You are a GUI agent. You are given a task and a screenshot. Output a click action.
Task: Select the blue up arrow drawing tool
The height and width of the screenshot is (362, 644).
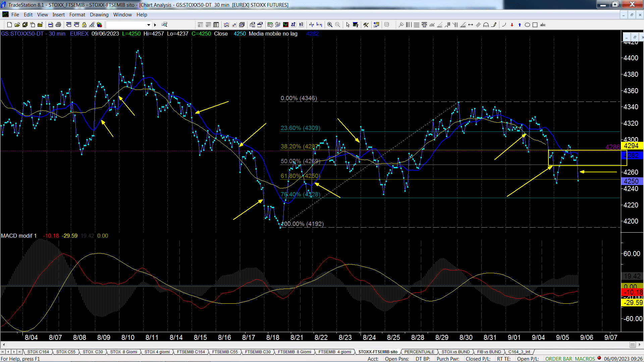click(520, 25)
